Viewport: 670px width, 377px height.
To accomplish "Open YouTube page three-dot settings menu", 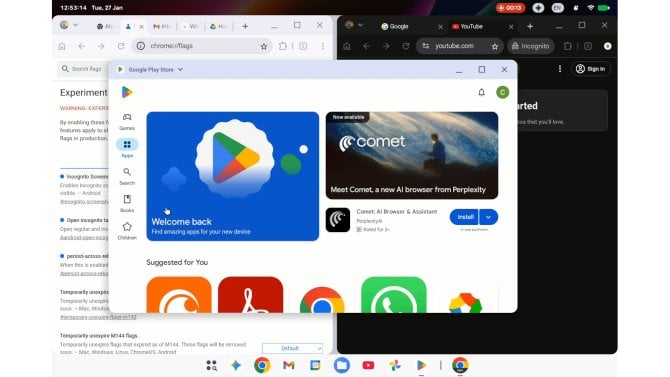I will click(560, 69).
